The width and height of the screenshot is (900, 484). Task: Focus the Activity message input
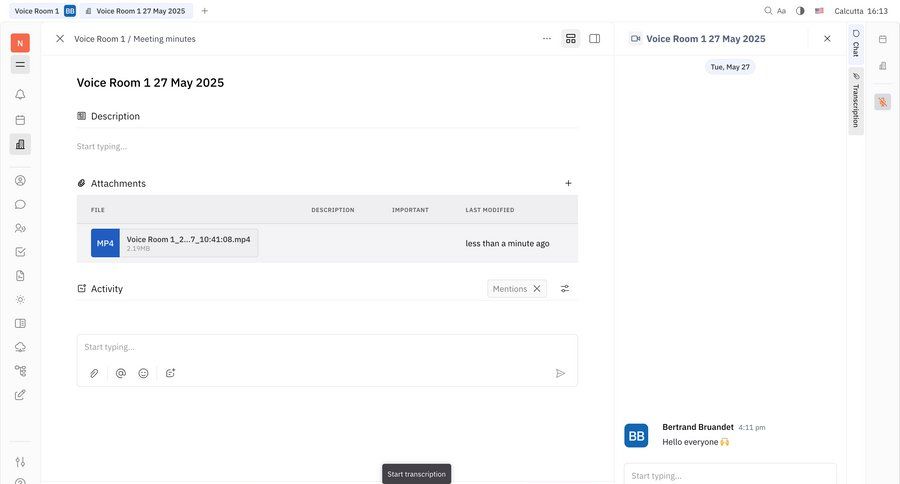327,347
